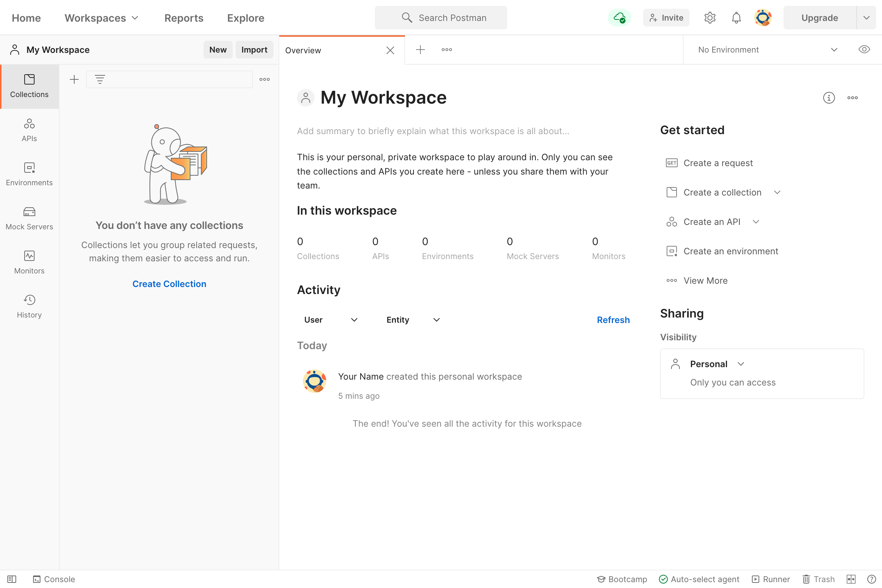882x588 pixels.
Task: Expand Create a collection options chevron
Action: pos(777,192)
